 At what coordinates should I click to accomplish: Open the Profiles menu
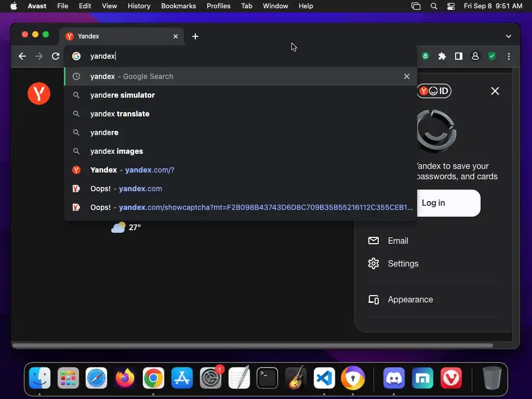click(219, 6)
